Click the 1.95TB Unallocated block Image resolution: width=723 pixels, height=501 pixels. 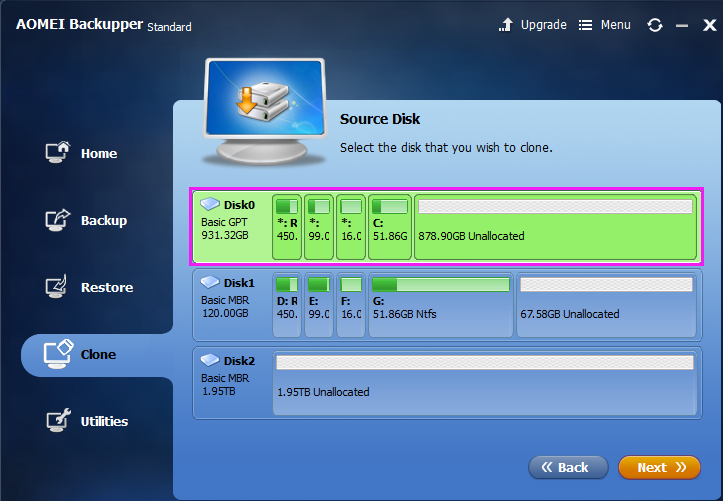pos(485,383)
